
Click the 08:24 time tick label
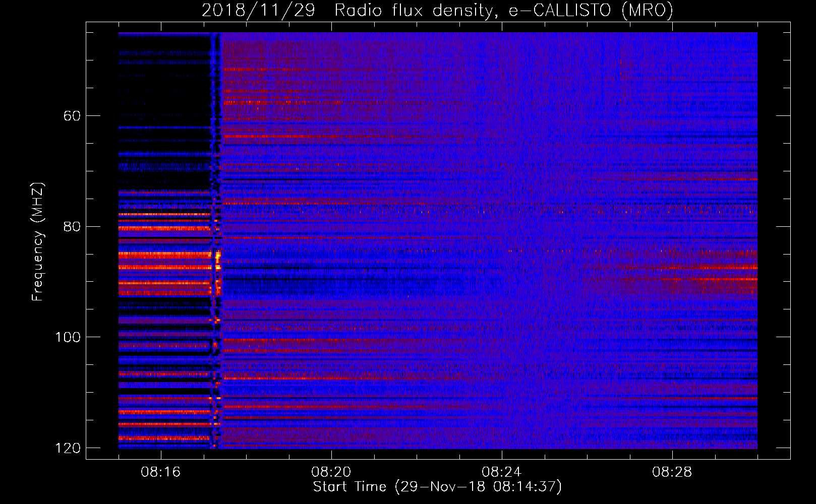click(x=502, y=472)
